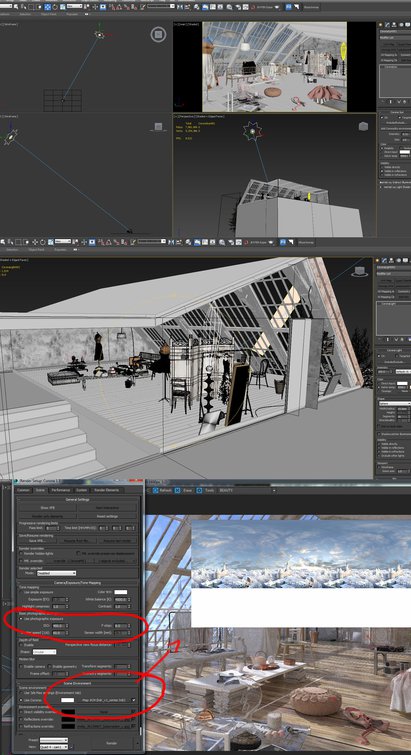Image resolution: width=411 pixels, height=755 pixels.
Task: Open the Render Elements tab
Action: click(x=106, y=490)
